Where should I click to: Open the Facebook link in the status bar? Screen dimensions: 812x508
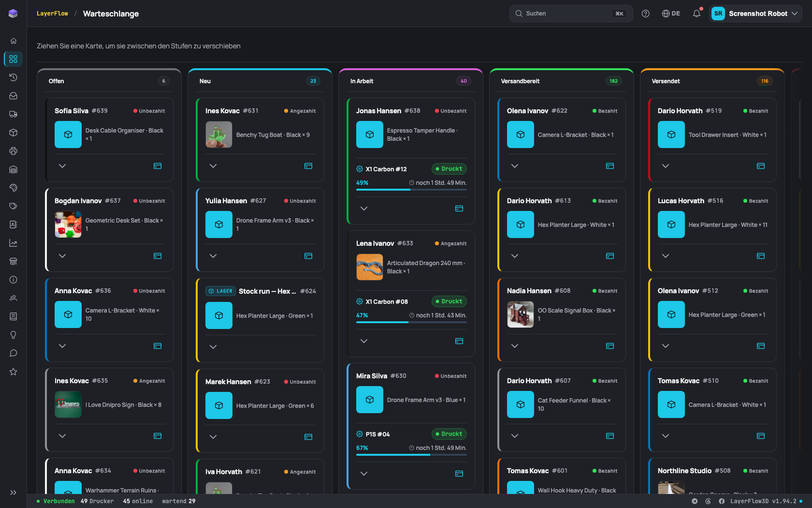click(x=722, y=501)
